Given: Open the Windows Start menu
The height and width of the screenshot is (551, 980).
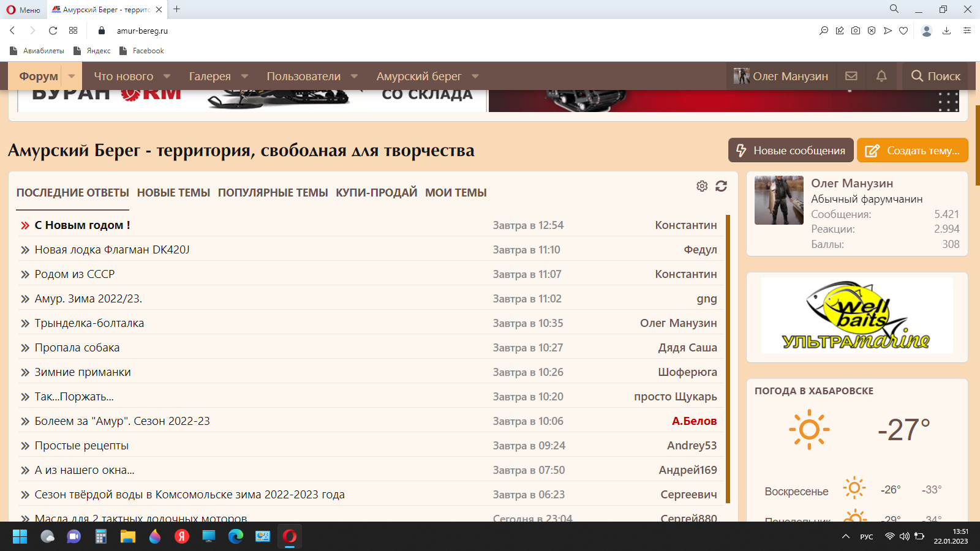Looking at the screenshot, I should tap(20, 537).
